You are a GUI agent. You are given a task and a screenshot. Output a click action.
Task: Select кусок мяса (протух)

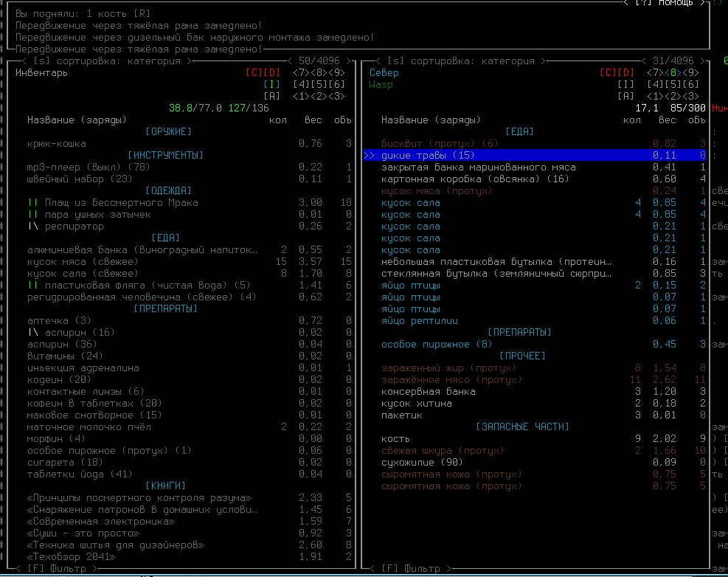coord(543,191)
